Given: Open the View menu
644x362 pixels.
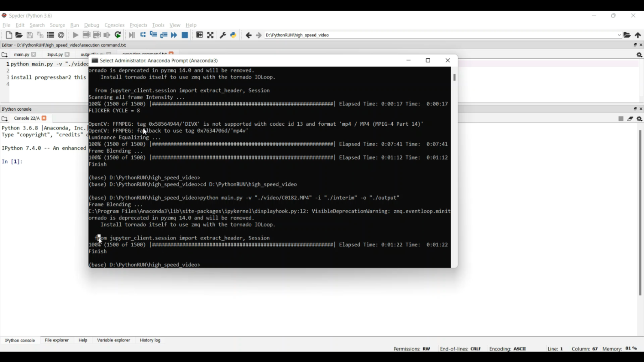Looking at the screenshot, I should coord(175,25).
